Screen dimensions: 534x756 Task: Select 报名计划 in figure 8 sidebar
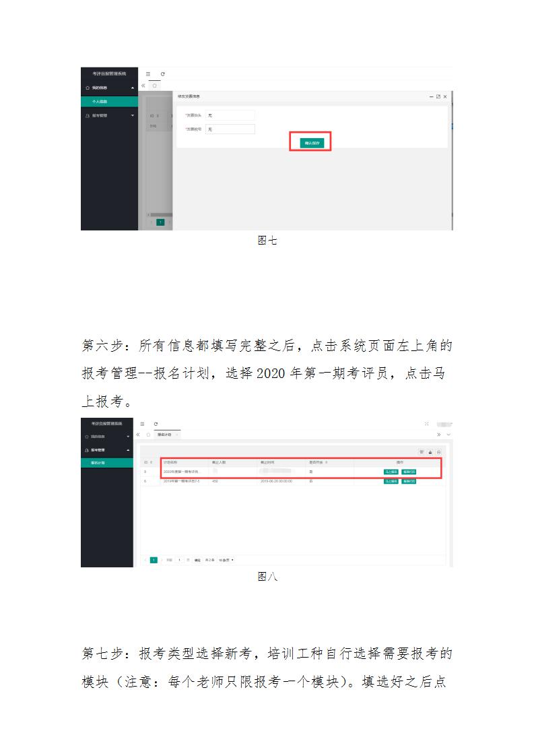point(107,463)
